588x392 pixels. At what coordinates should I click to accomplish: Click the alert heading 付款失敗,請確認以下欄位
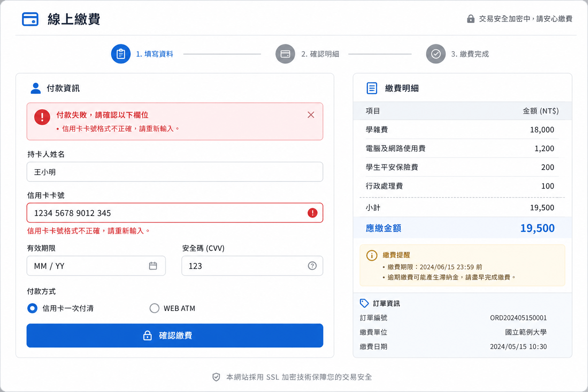102,115
